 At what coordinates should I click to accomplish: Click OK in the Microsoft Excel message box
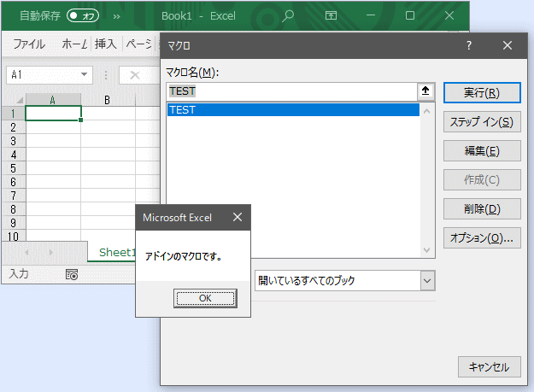pos(205,298)
